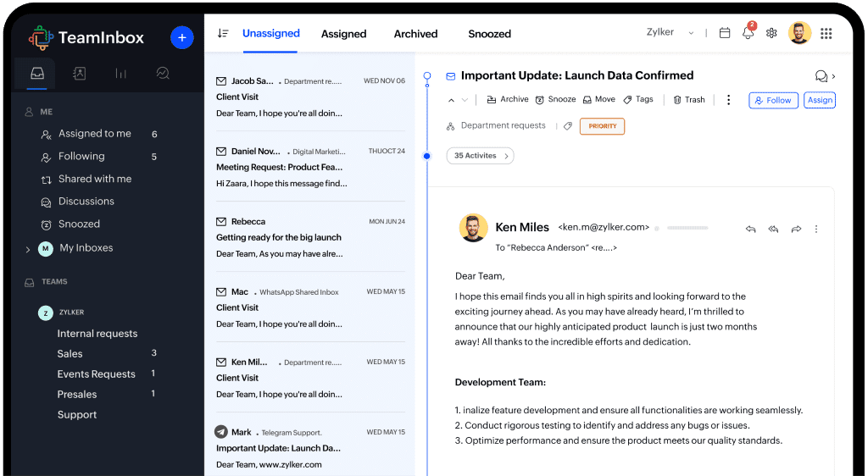Image resolution: width=868 pixels, height=476 pixels.
Task: Click the Follow button
Action: click(x=773, y=100)
